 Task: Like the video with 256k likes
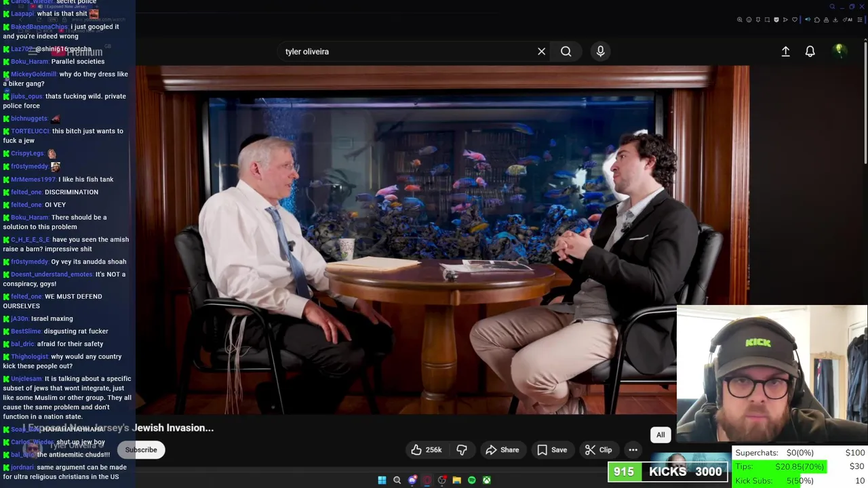click(426, 450)
